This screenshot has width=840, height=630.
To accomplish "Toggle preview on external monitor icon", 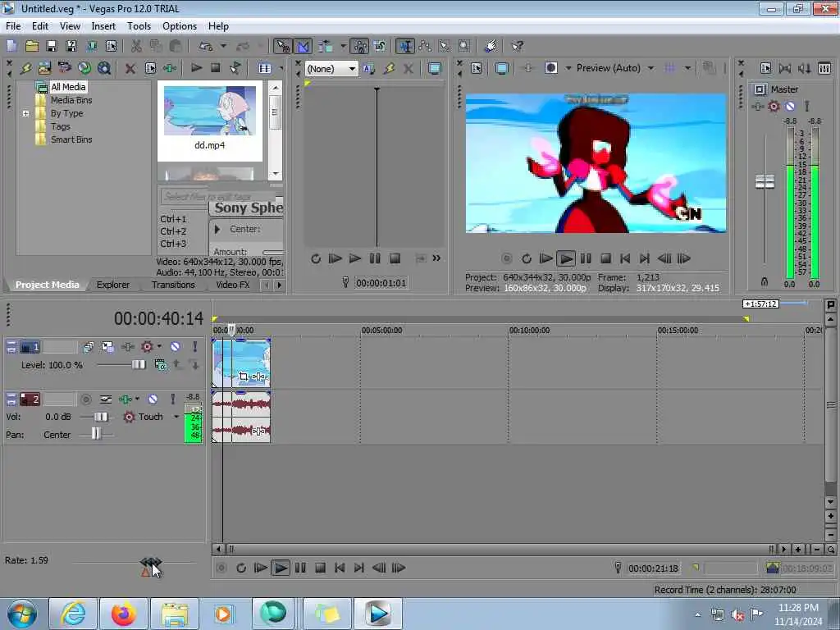I will (501, 68).
